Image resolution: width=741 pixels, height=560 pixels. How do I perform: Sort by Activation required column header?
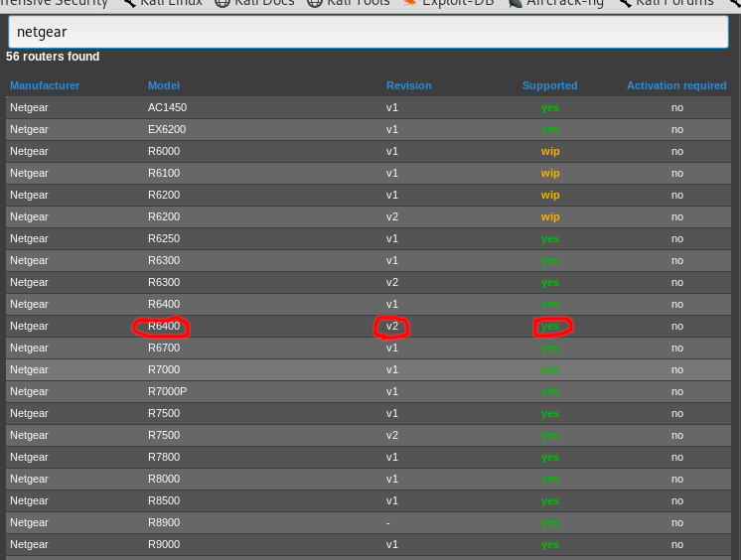pos(676,85)
